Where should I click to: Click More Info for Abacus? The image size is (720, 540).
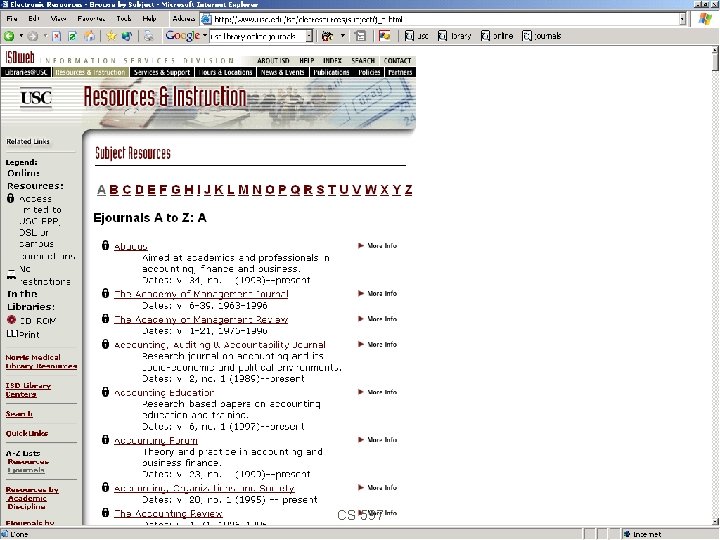pos(377,246)
